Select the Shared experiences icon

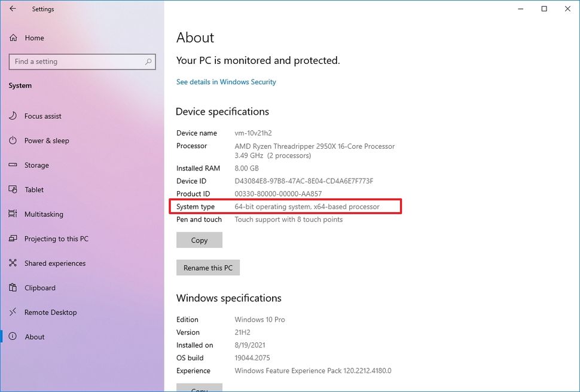[13, 263]
